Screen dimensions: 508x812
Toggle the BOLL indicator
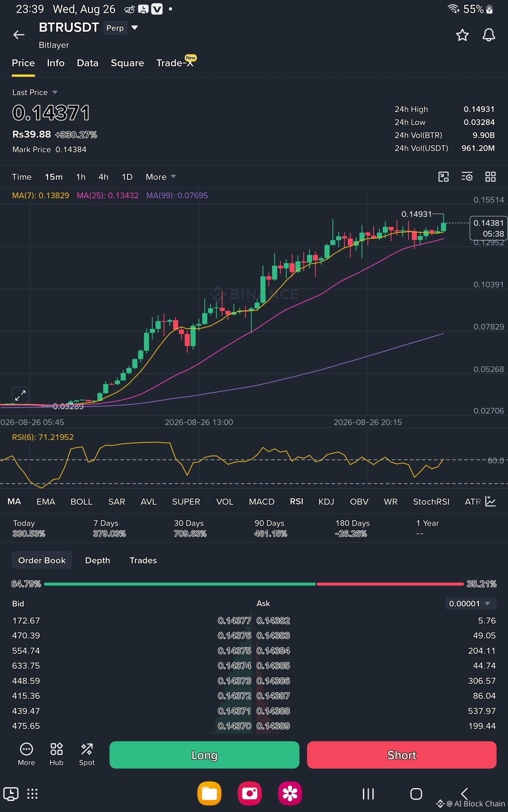point(81,501)
